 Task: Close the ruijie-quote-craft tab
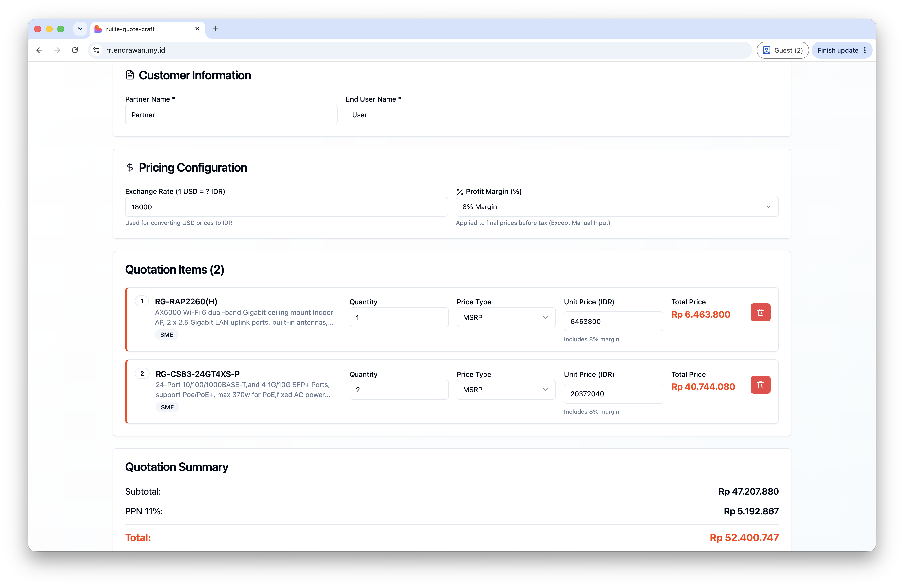coord(197,29)
